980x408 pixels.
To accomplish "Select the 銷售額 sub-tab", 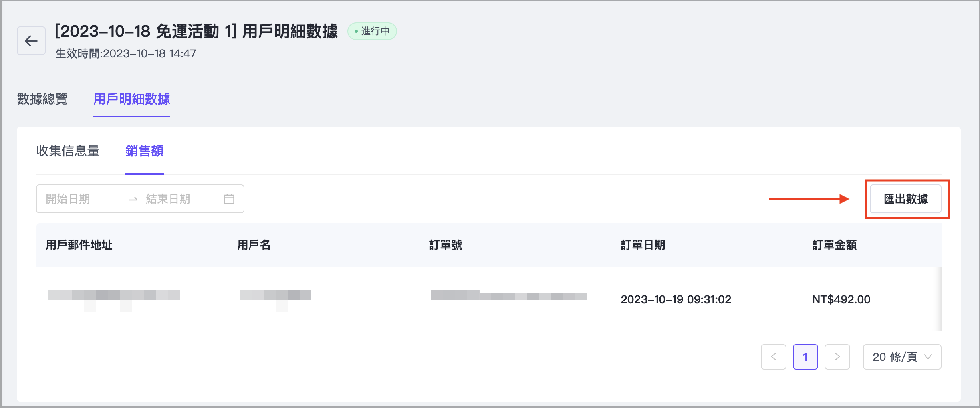I will [x=144, y=151].
